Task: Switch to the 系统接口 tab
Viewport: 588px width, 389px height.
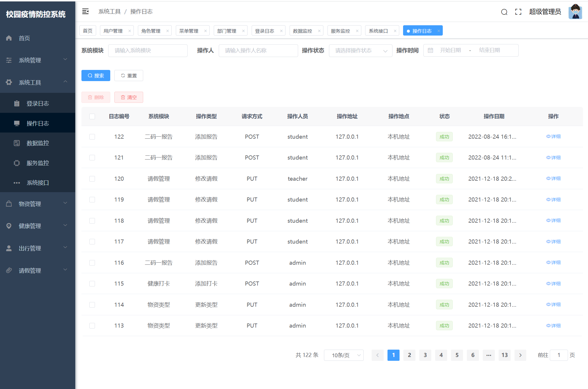Action: point(378,31)
